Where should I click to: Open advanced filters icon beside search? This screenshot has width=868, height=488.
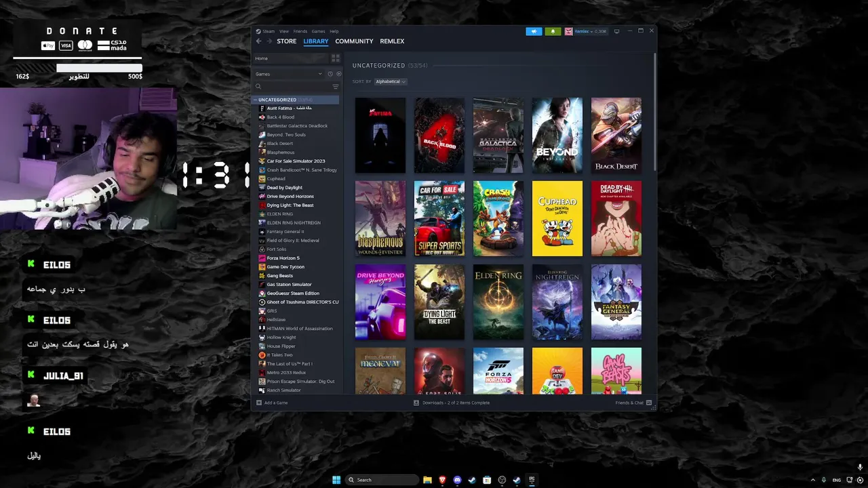[335, 87]
